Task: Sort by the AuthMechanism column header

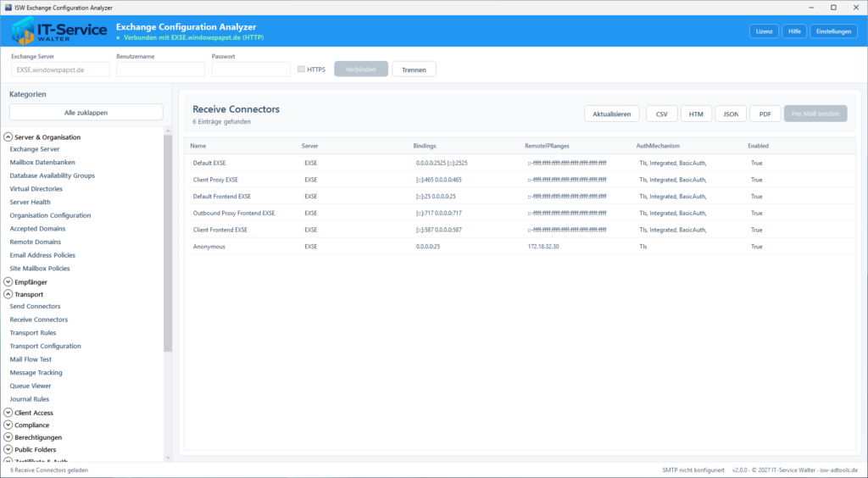Action: [x=658, y=146]
